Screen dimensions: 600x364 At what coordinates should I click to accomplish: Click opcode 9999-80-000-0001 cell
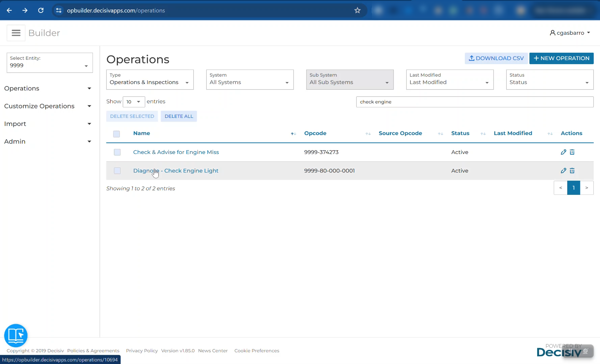click(329, 171)
